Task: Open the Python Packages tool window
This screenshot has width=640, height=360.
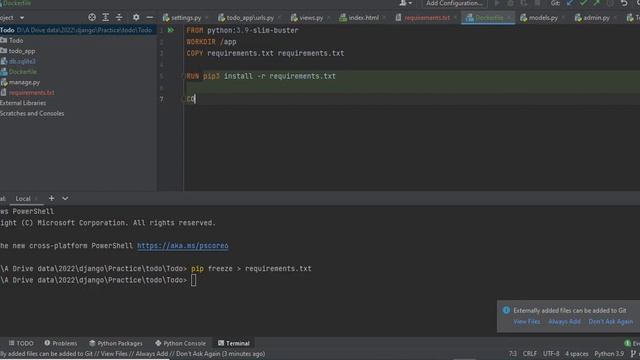Action: click(x=116, y=343)
